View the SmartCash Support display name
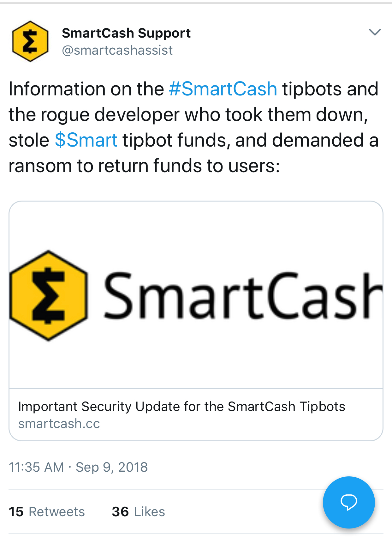This screenshot has width=392, height=538. coord(126,33)
